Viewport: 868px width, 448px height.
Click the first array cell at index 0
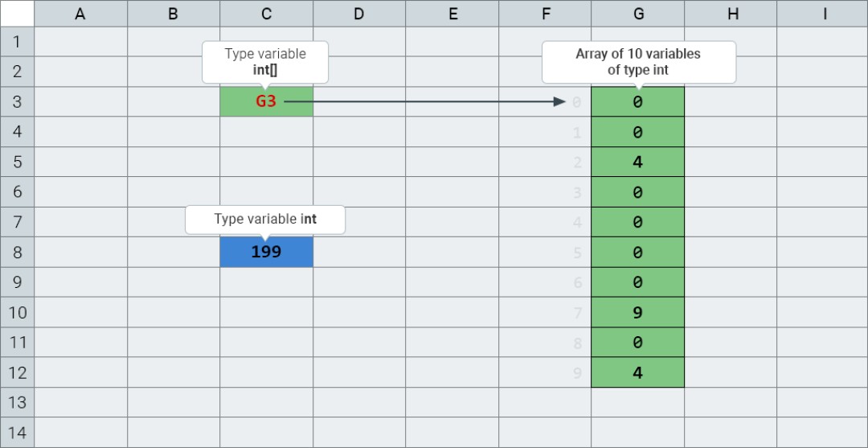pos(637,102)
